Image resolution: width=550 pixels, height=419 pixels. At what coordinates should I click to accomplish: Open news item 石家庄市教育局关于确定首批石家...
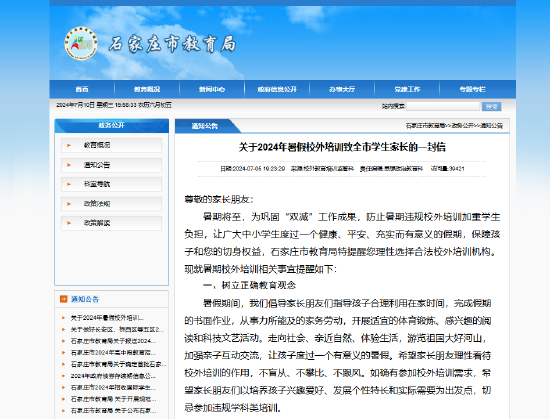[118, 364]
